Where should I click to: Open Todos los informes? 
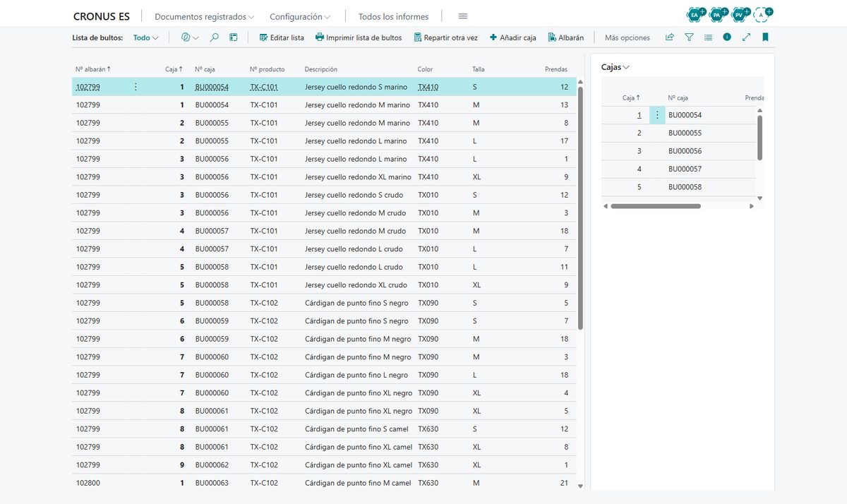click(x=393, y=16)
